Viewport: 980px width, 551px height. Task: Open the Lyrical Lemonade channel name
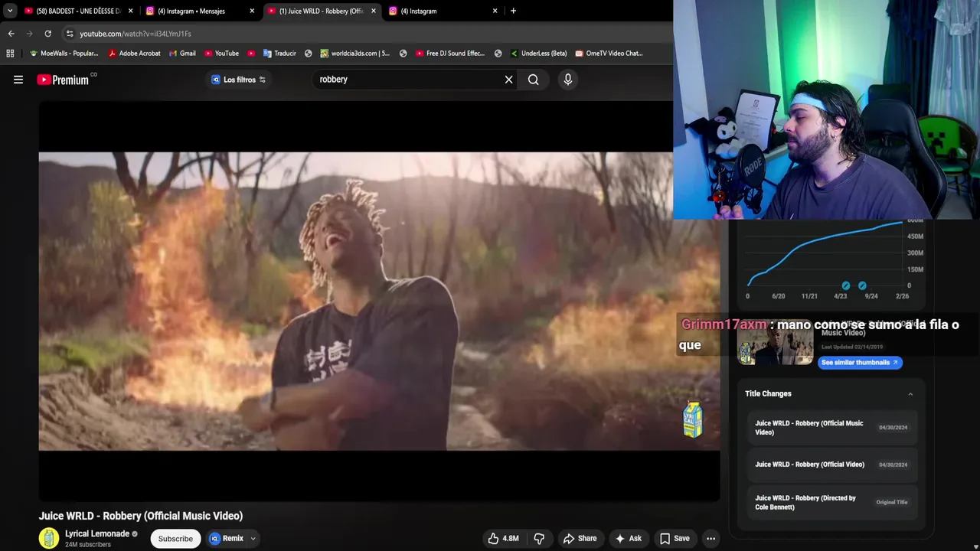tap(97, 533)
